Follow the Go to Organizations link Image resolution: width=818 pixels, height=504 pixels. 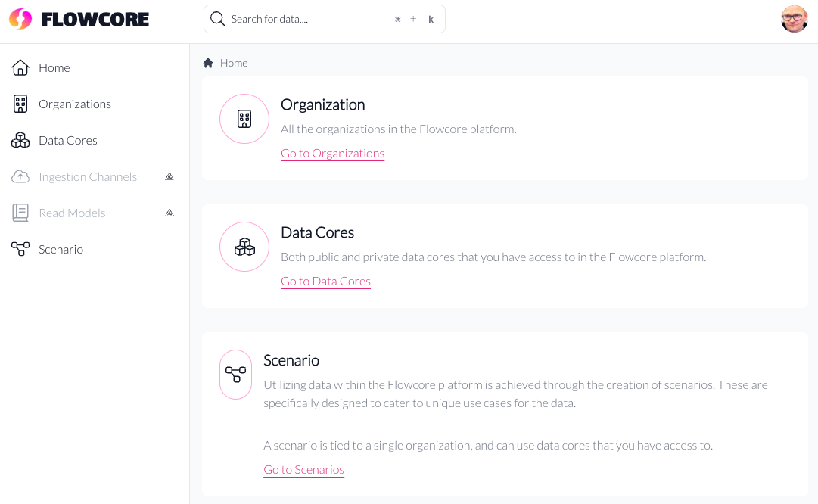[332, 153]
